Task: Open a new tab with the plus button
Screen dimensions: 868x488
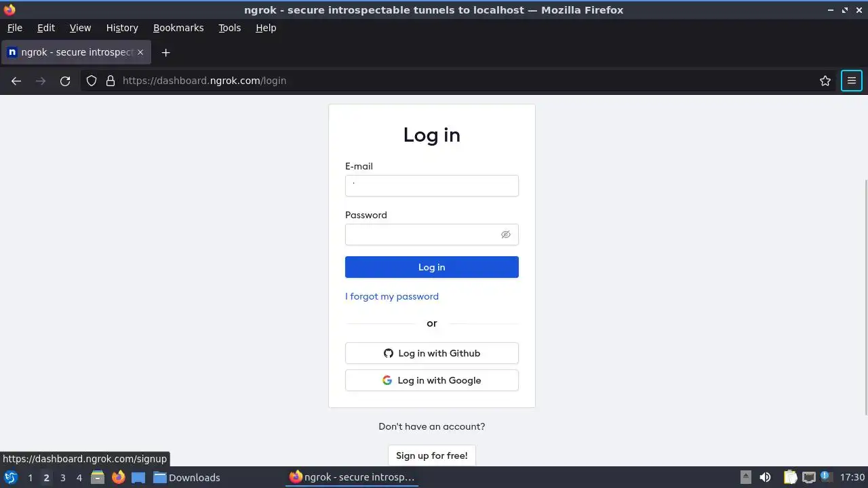Action: coord(165,52)
